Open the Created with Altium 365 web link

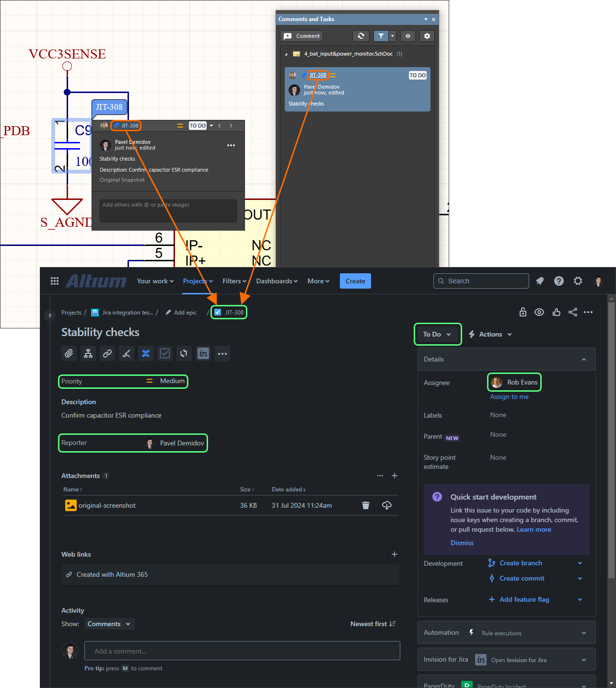112,574
